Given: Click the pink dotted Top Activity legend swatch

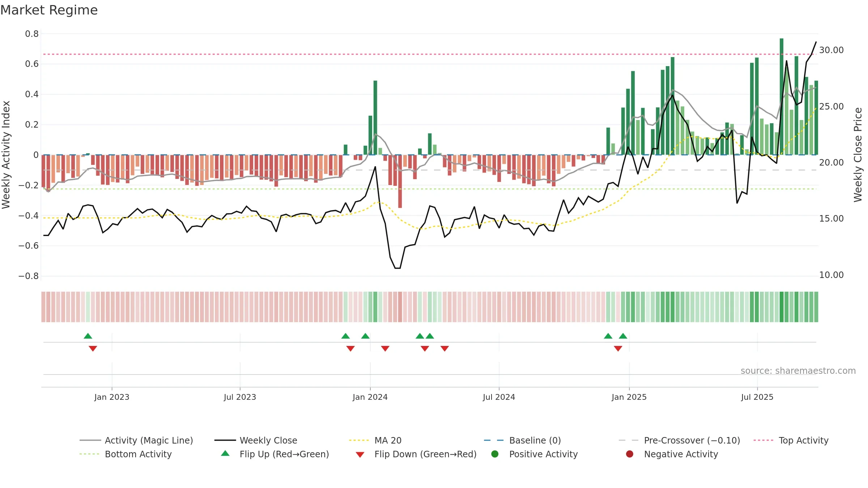Looking at the screenshot, I should point(763,440).
